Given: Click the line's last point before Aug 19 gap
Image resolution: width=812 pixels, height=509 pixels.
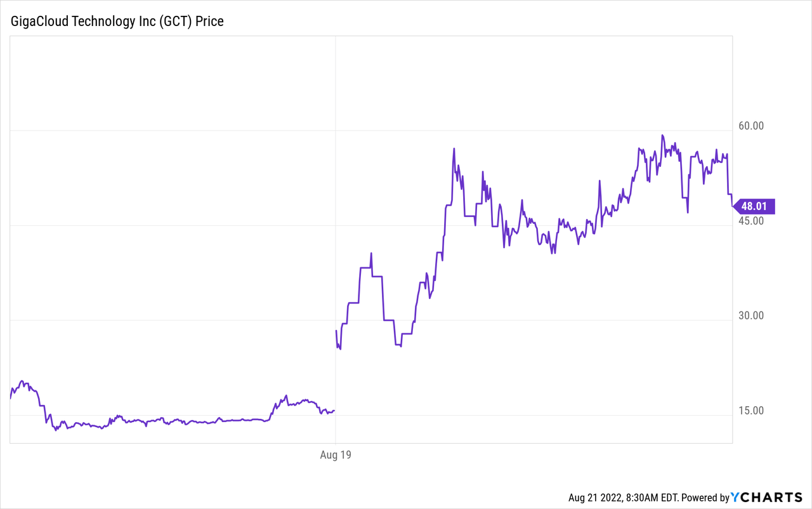Looking at the screenshot, I should pyautogui.click(x=334, y=411).
